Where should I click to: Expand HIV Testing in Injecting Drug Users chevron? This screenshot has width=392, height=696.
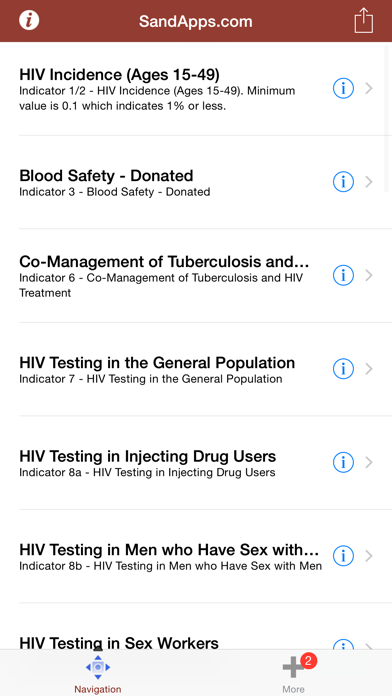[x=369, y=463]
